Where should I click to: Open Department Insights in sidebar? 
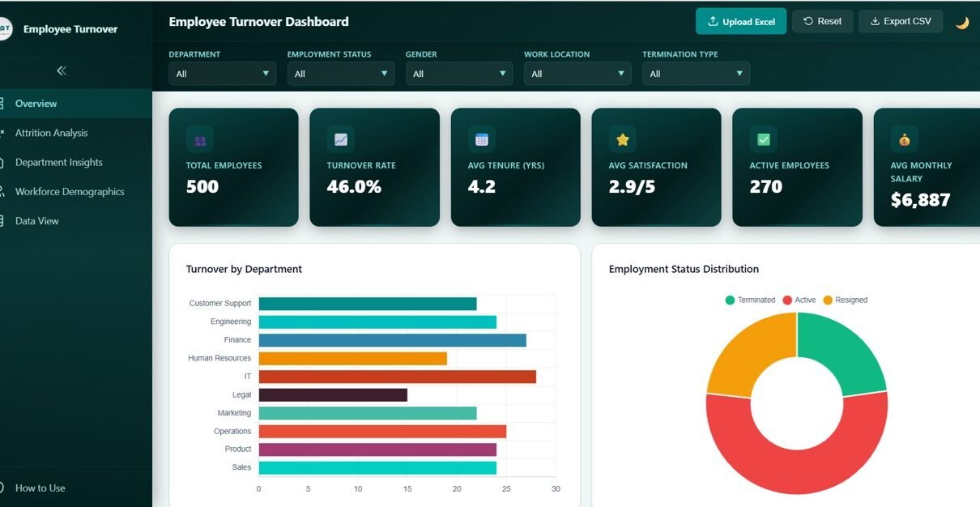point(58,162)
